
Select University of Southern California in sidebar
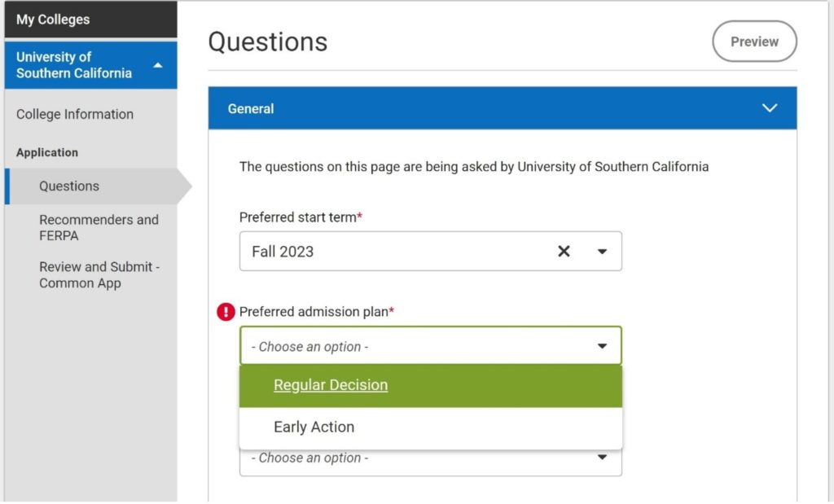pos(74,65)
